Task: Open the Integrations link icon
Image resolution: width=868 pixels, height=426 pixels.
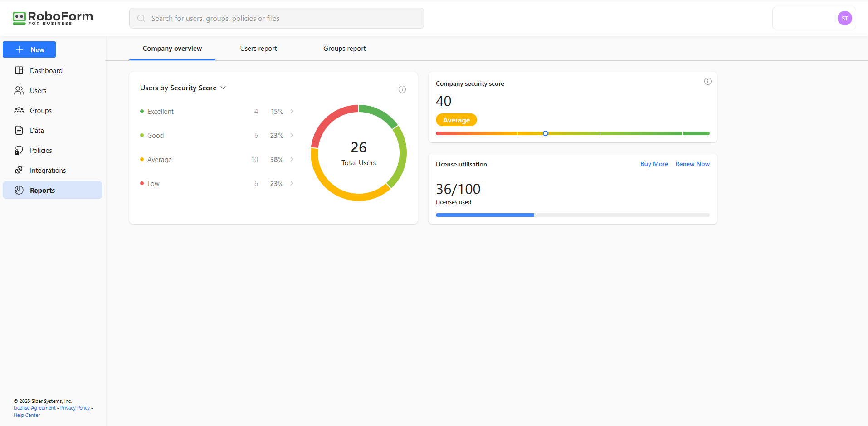Action: point(19,170)
